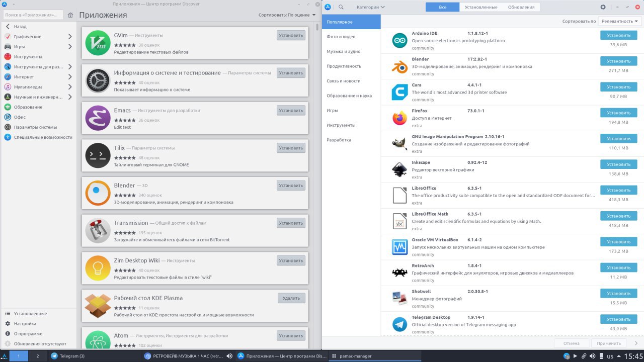
Task: Click the Shotwell icon in pamac
Action: pyautogui.click(x=399, y=299)
